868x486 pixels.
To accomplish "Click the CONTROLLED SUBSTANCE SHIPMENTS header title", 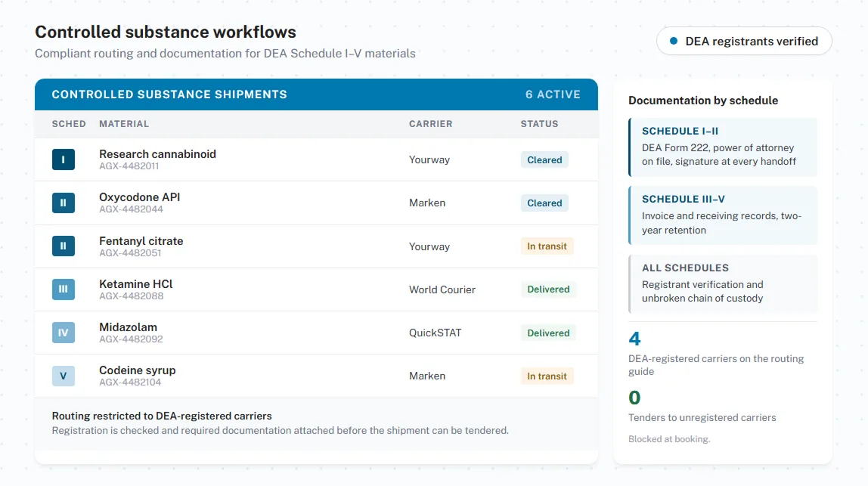I will tap(169, 94).
